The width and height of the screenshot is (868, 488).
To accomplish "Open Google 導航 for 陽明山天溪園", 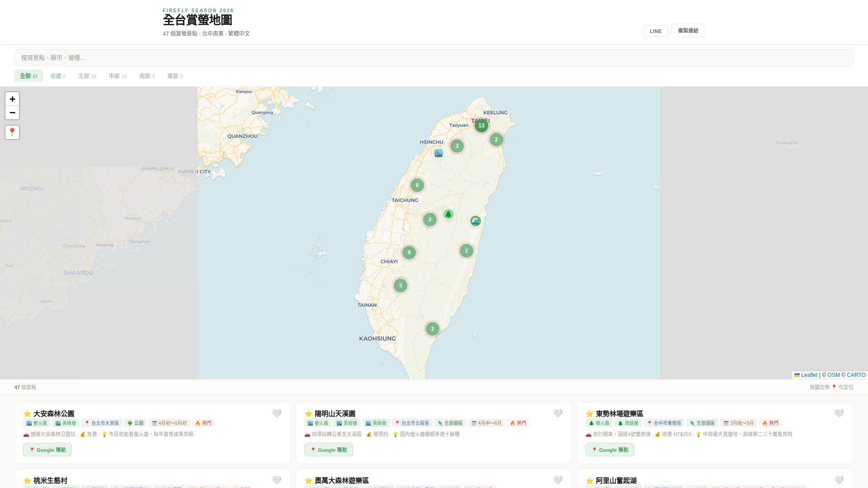I will 329,450.
